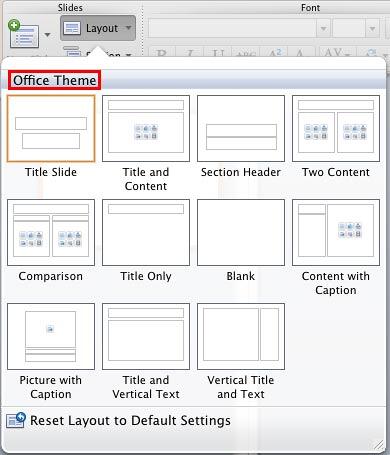Open the font name combo box arrow
390x455 pixels.
pyautogui.click(x=323, y=29)
